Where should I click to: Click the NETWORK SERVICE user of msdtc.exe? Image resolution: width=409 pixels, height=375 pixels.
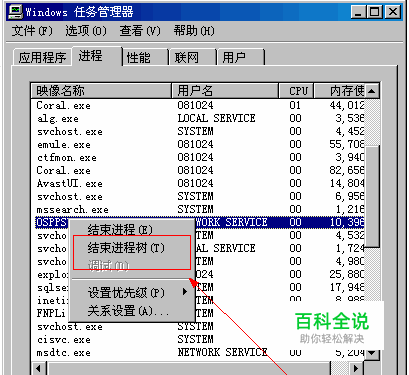click(222, 352)
